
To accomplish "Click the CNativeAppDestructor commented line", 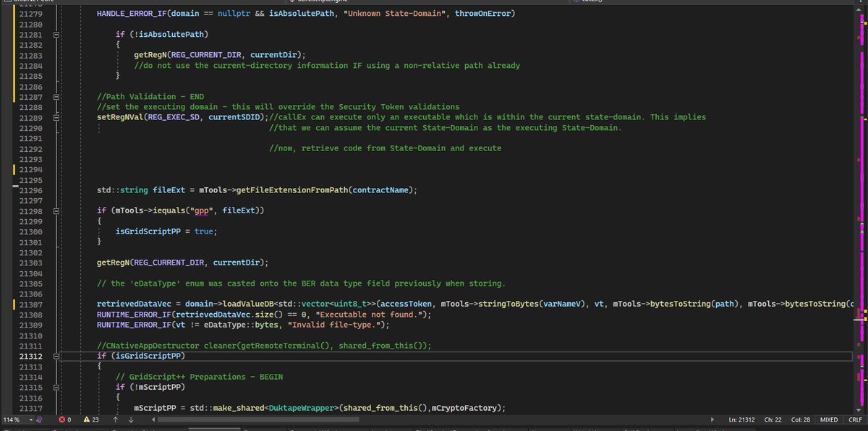I will [264, 346].
